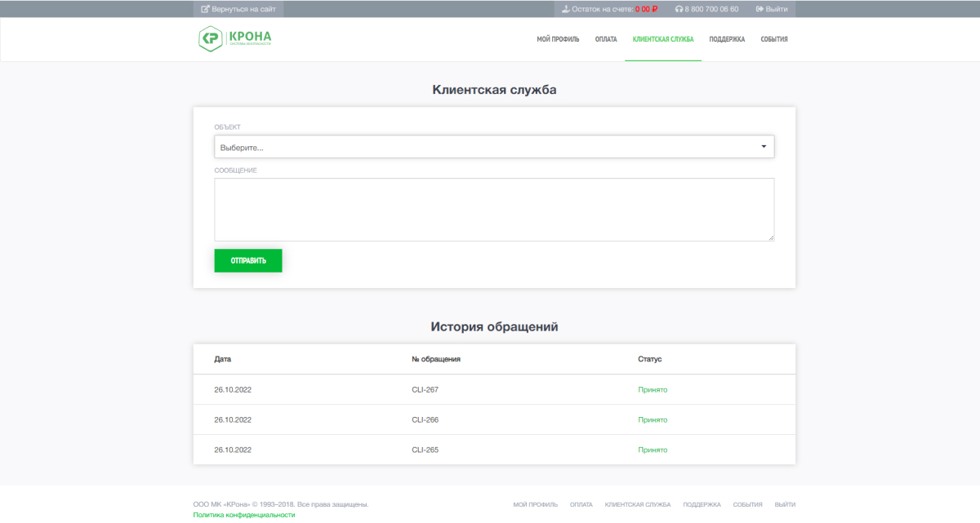Select the Клиентская служба tab
Screen dimensions: 980x523
(662, 39)
